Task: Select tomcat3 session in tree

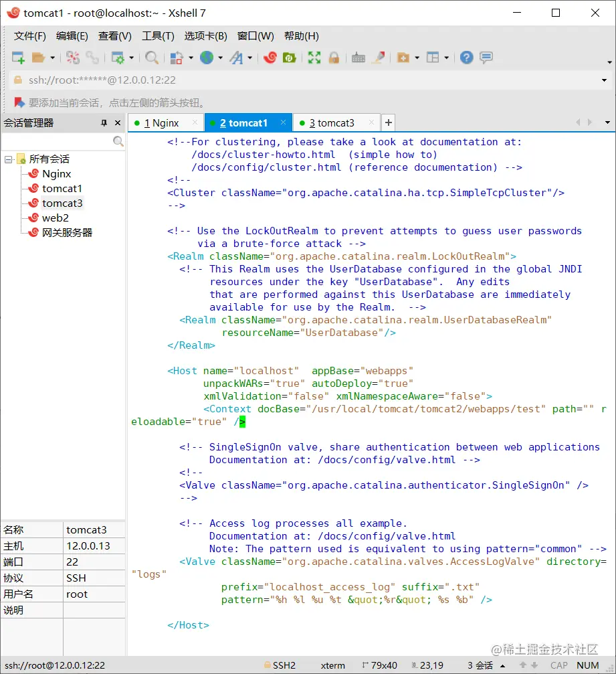Action: tap(62, 203)
